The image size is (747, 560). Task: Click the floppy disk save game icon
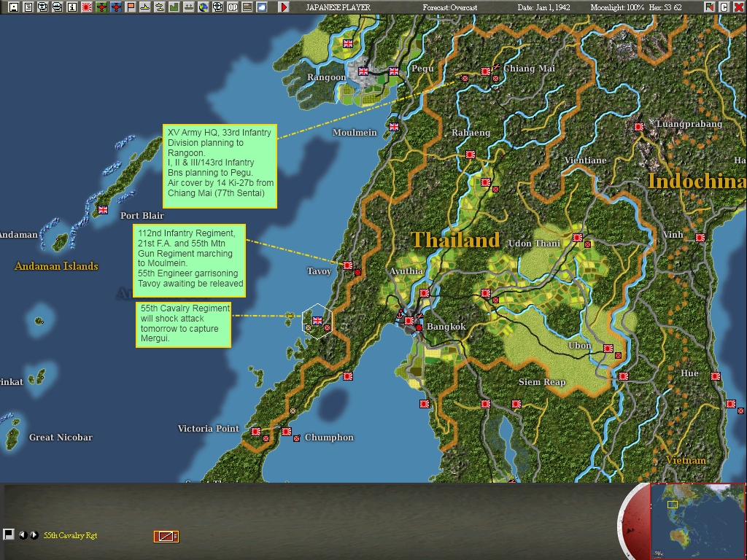14,7
